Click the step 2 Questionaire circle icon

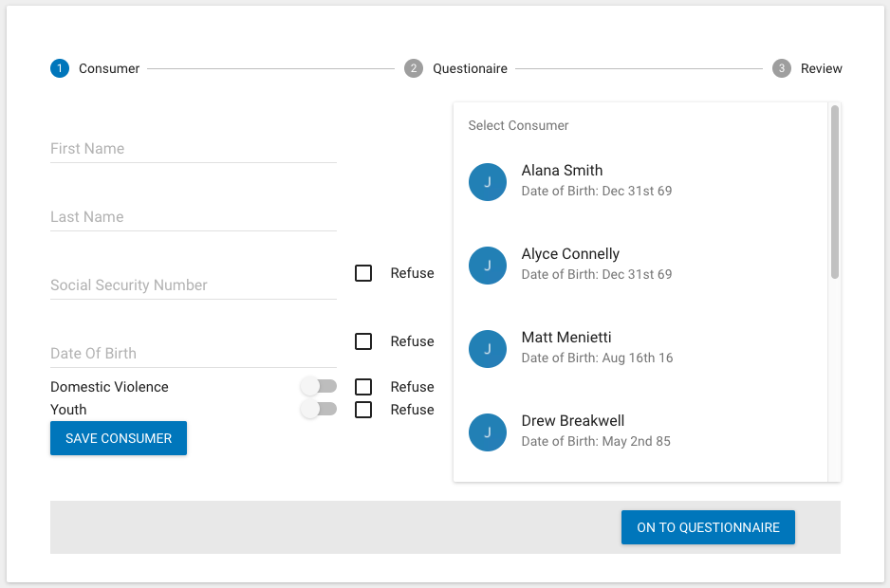[x=414, y=68]
